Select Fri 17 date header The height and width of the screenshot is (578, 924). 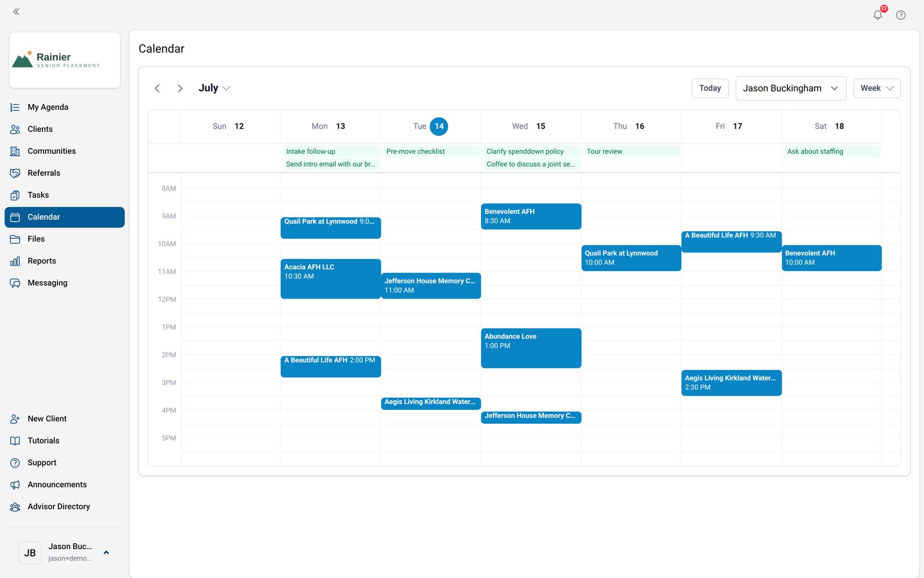(731, 127)
